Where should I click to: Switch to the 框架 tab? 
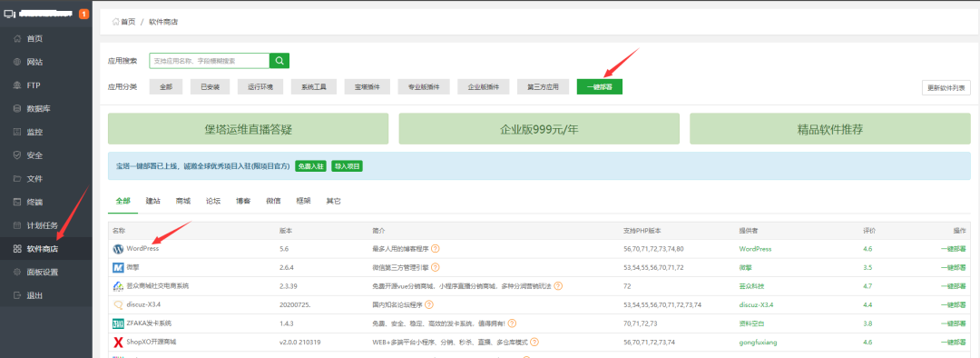pyautogui.click(x=303, y=202)
